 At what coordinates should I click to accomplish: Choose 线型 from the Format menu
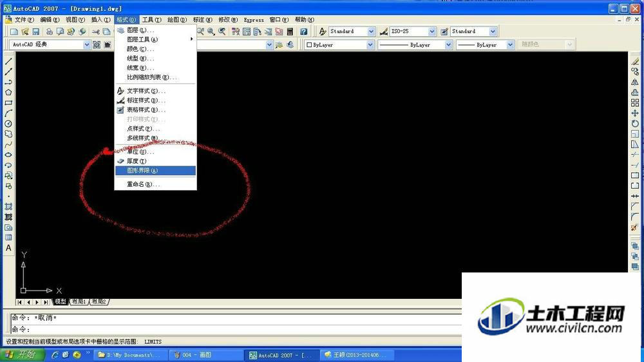click(x=155, y=59)
